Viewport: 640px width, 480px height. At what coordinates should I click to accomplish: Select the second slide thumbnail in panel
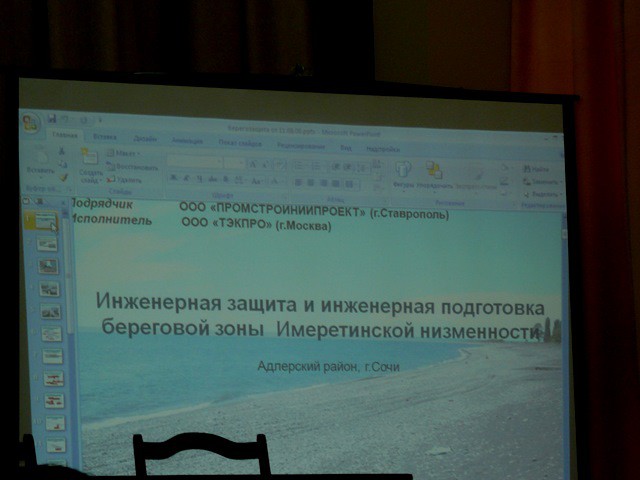tap(48, 244)
